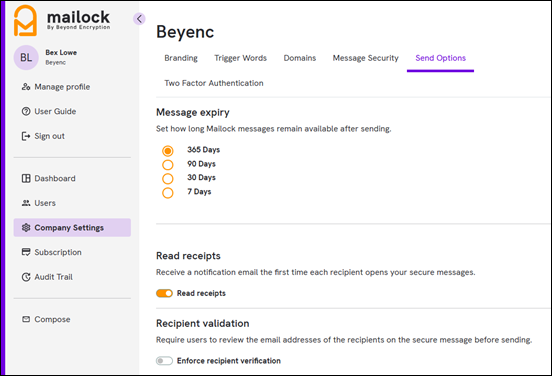This screenshot has width=552, height=376.
Task: Select the Send Options tab
Action: [440, 58]
